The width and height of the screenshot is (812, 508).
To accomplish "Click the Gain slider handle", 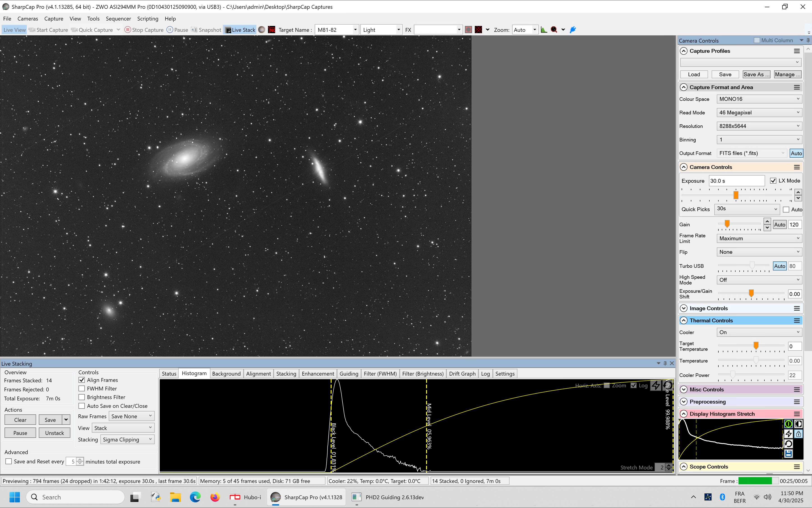I will click(727, 224).
